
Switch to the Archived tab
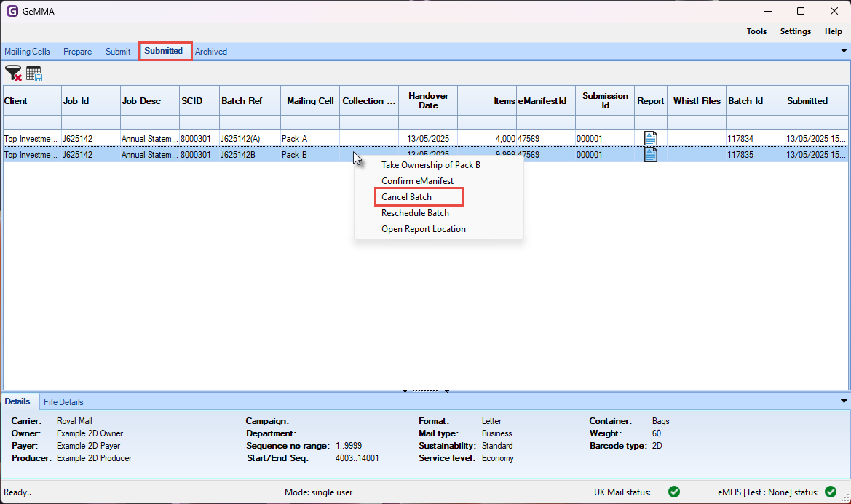(x=211, y=52)
